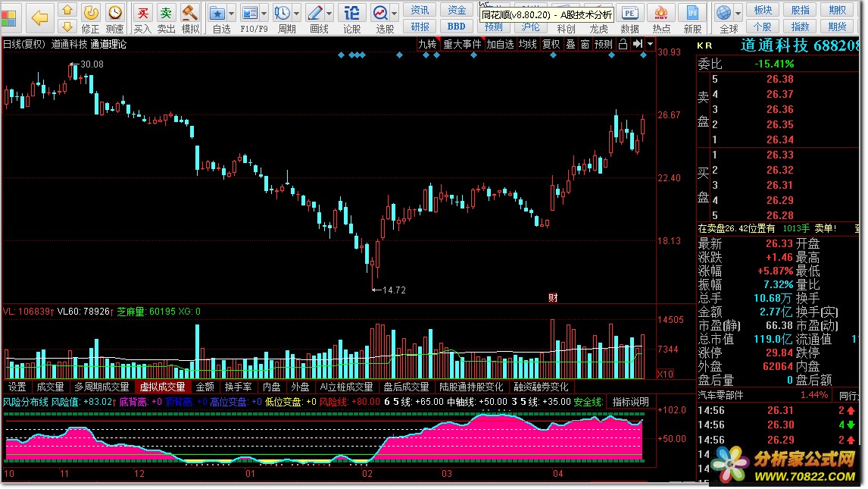This screenshot has height=489, width=868.
Task: Open the 盘后成交量 tab
Action: click(x=406, y=387)
